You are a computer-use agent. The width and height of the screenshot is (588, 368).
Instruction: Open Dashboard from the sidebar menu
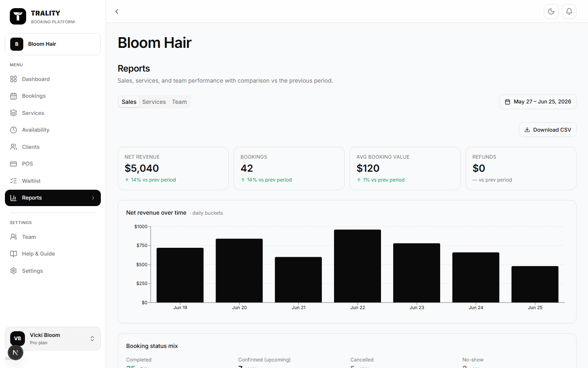pyautogui.click(x=53, y=79)
